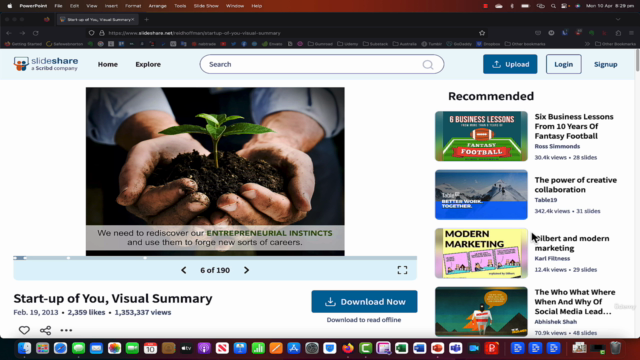Open Safari from the Dock
The width and height of the screenshot is (640, 360).
[60, 348]
